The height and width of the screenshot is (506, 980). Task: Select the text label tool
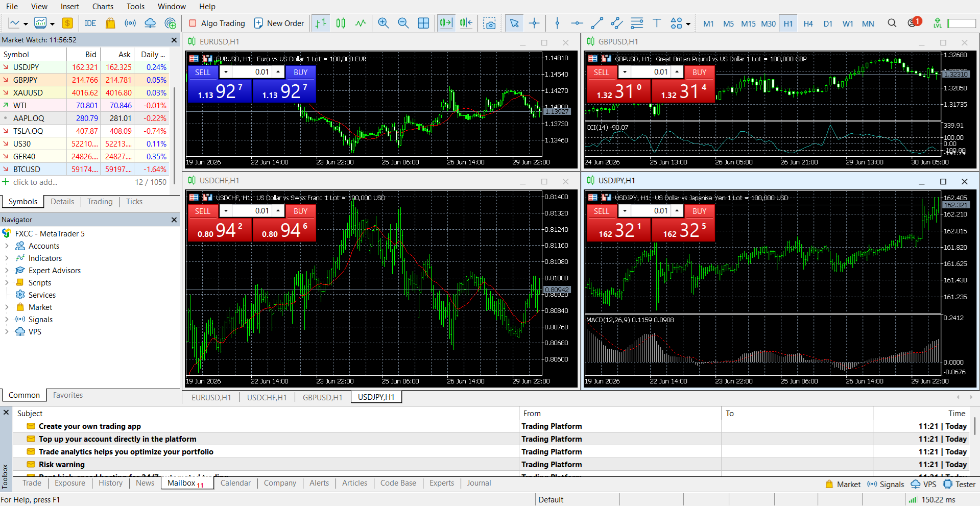click(x=657, y=23)
